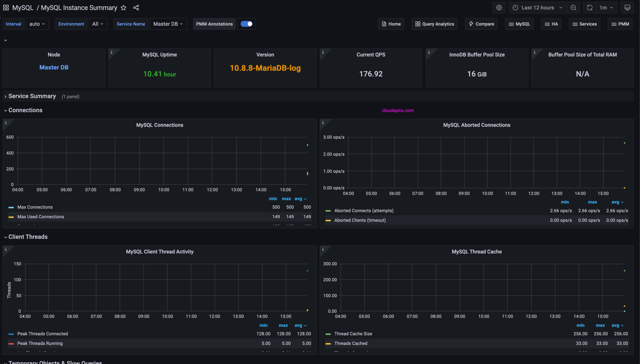Open Query Analytics

coord(434,24)
